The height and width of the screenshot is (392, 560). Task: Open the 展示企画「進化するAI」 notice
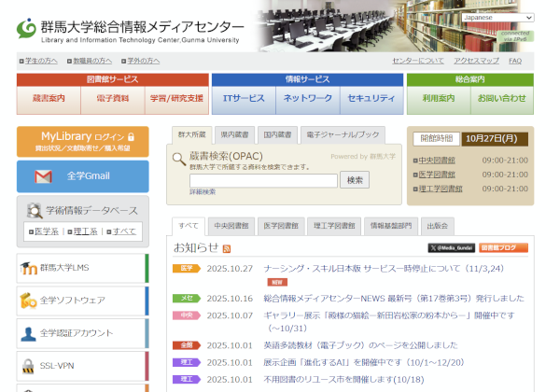click(x=364, y=363)
